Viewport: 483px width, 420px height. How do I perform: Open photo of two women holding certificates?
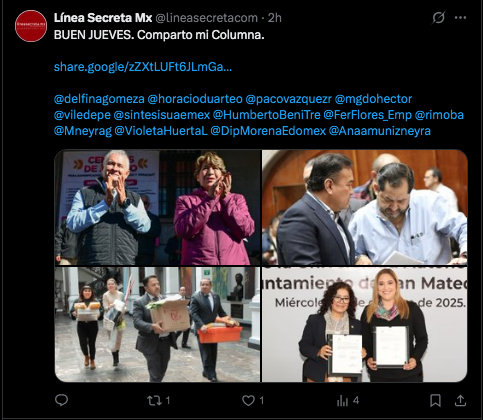(x=365, y=324)
